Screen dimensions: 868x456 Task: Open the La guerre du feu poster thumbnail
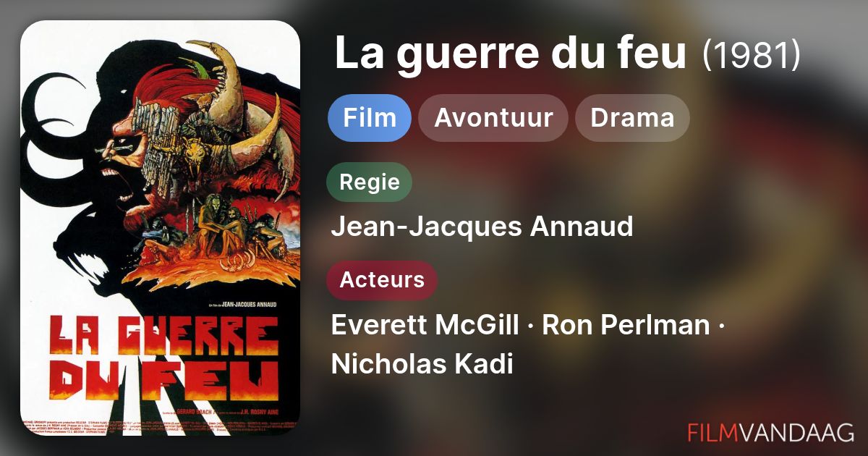[x=160, y=227]
